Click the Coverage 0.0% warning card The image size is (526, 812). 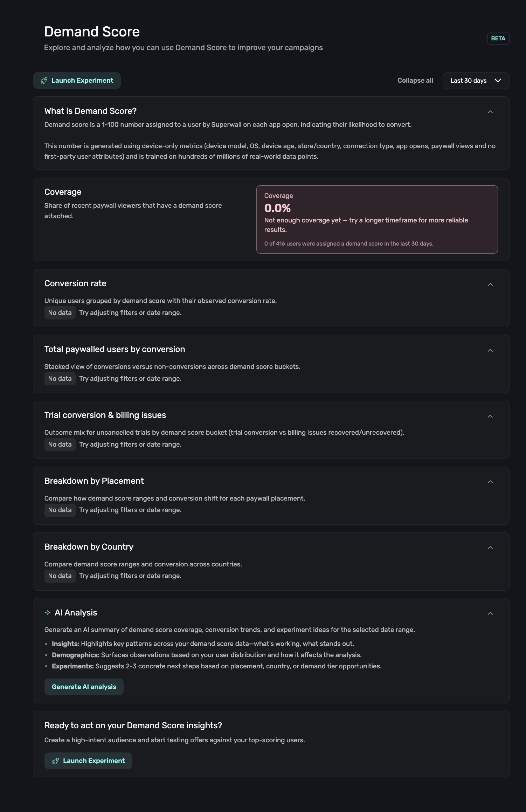click(x=377, y=219)
